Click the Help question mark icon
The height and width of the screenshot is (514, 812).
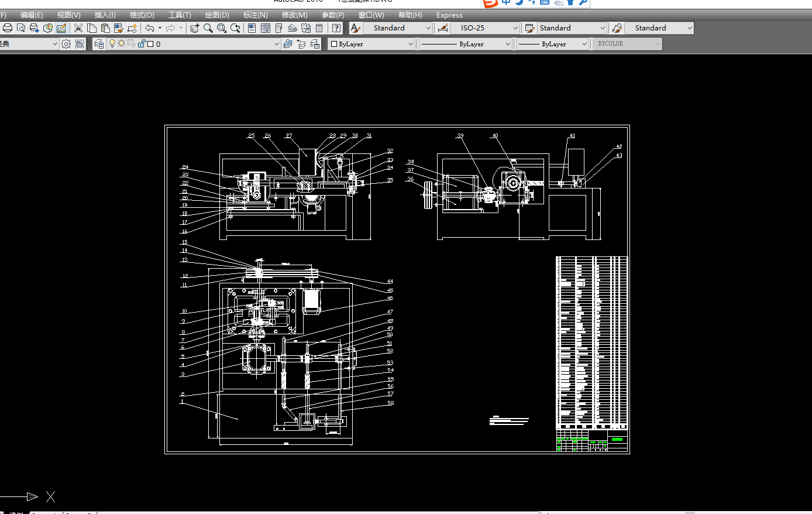336,28
